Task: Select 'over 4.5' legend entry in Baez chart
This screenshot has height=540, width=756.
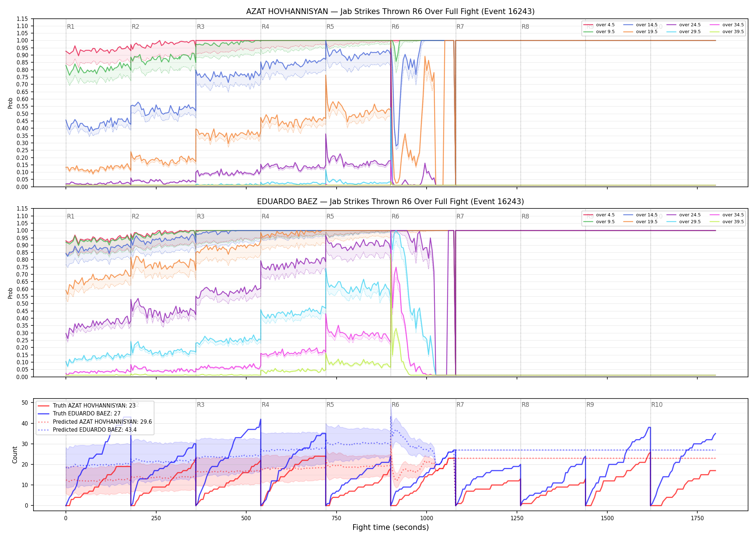Action: pos(599,215)
